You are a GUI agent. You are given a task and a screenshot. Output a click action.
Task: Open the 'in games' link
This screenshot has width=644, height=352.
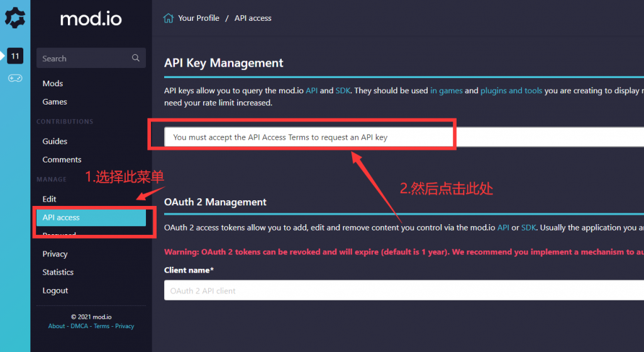(447, 91)
